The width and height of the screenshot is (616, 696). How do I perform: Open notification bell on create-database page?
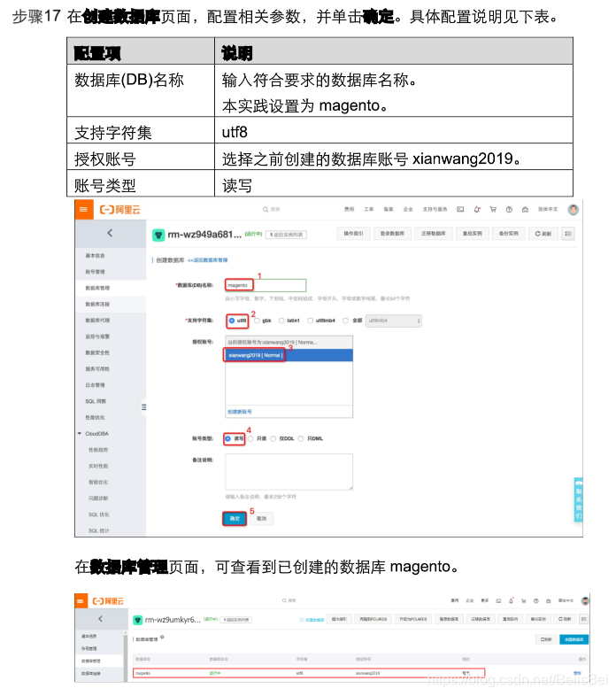click(x=477, y=209)
